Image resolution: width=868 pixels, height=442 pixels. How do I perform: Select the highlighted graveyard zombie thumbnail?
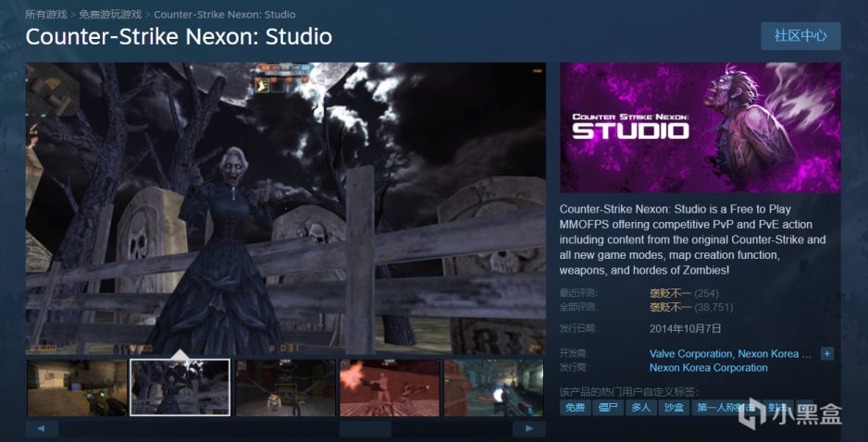pyautogui.click(x=180, y=387)
